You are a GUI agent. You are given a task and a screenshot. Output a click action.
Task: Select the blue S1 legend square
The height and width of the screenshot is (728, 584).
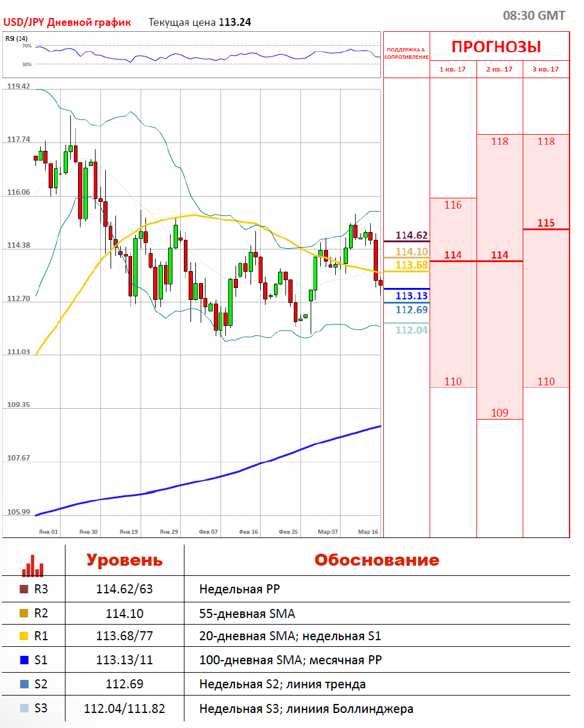tap(24, 661)
